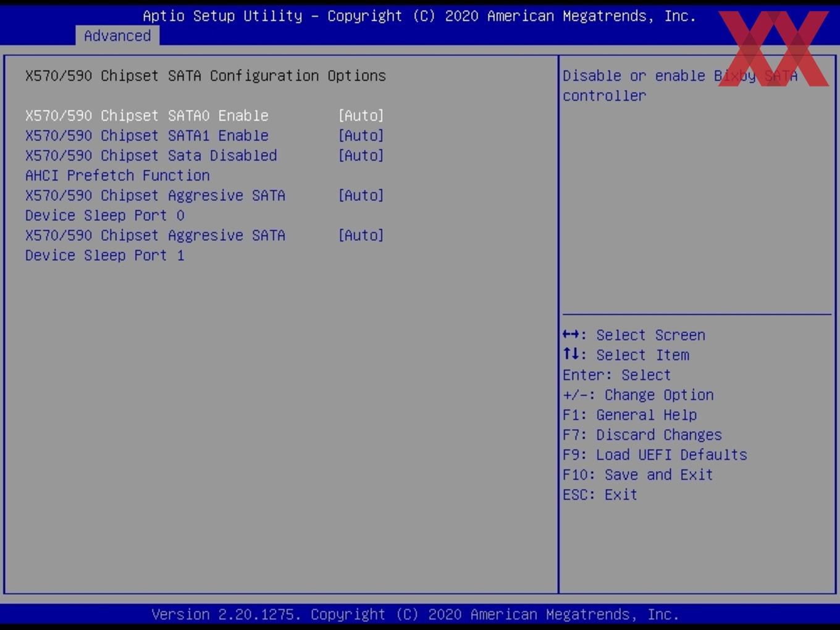Click the F7: Discard Changes hint
The image size is (840, 630).
coord(642,435)
